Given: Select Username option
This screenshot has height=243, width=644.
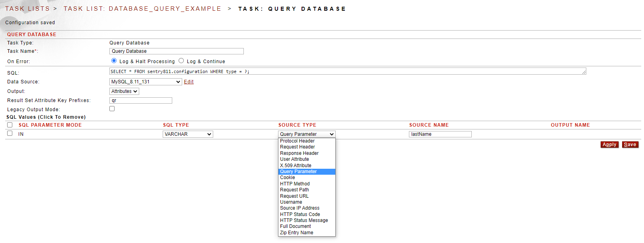Looking at the screenshot, I should coord(307,202).
